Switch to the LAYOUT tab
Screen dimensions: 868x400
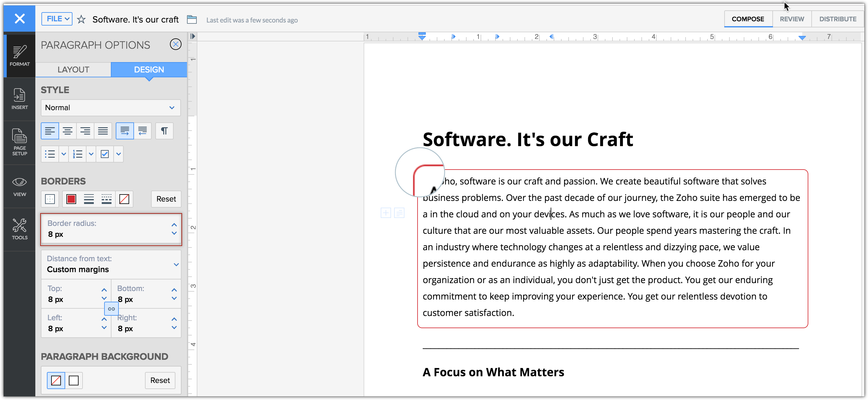click(73, 70)
